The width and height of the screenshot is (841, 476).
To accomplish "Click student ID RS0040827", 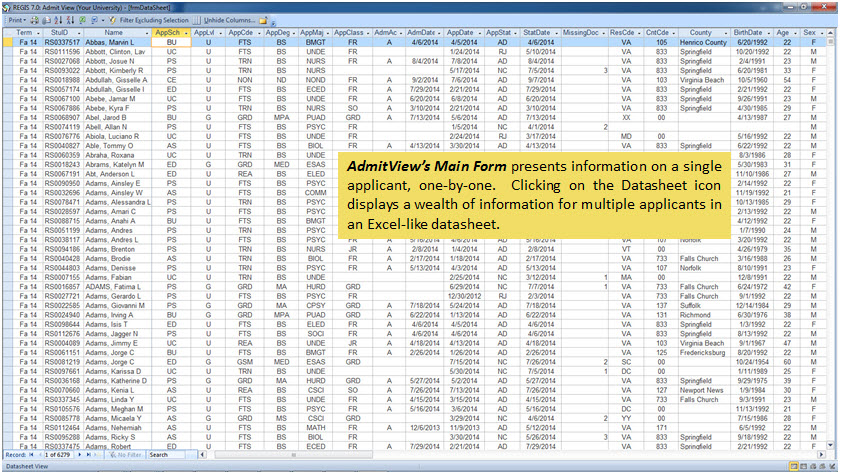I will point(62,146).
